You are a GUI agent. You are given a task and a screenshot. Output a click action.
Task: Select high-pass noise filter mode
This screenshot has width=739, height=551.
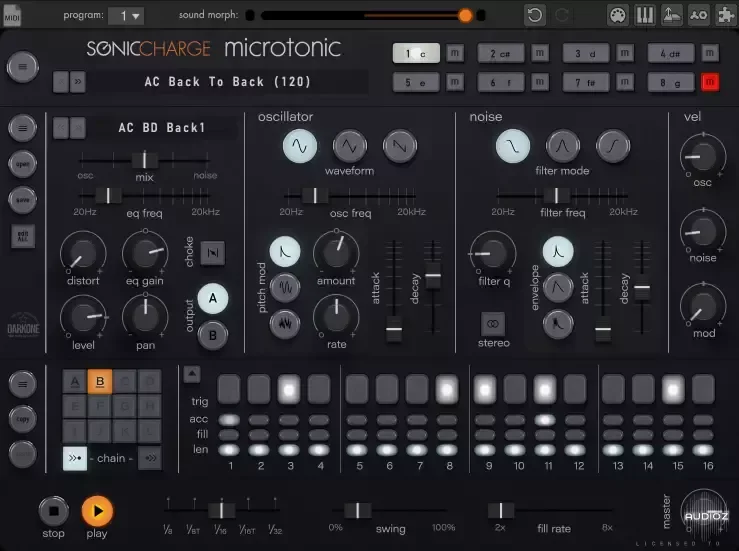(613, 146)
